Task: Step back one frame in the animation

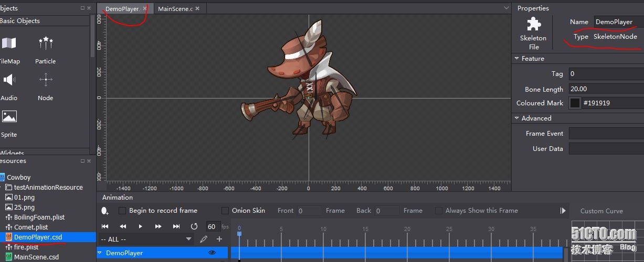Action: (123, 226)
